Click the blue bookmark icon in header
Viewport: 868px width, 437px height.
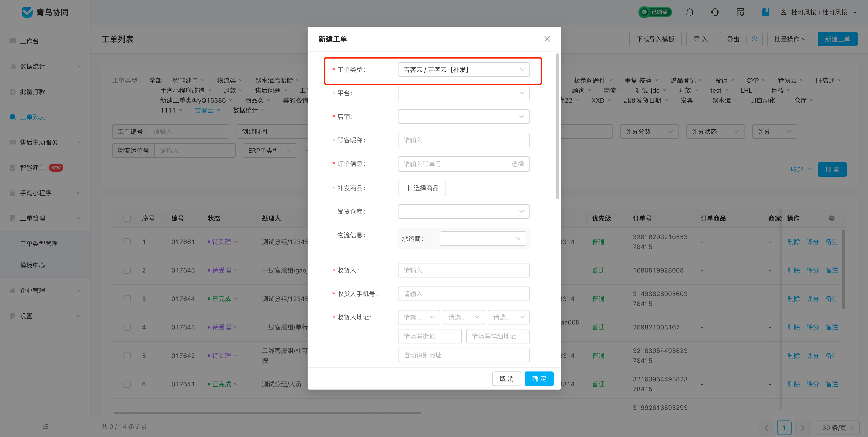coord(766,12)
